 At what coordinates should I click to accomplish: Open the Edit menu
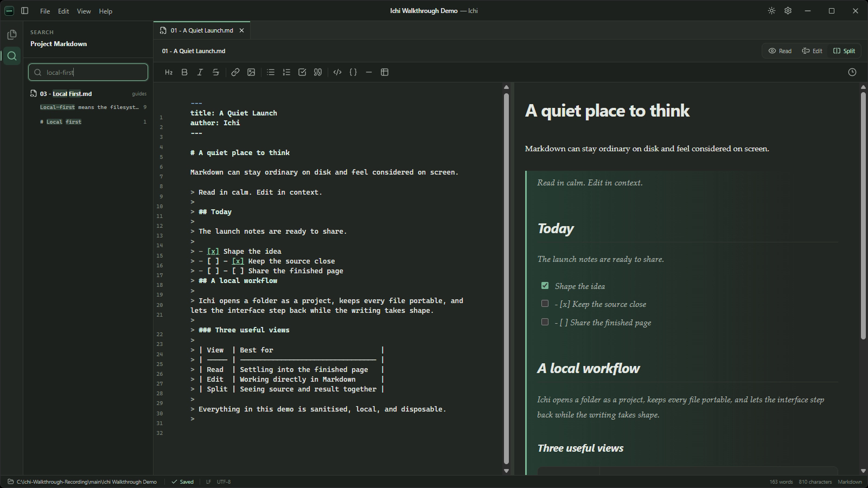(63, 11)
